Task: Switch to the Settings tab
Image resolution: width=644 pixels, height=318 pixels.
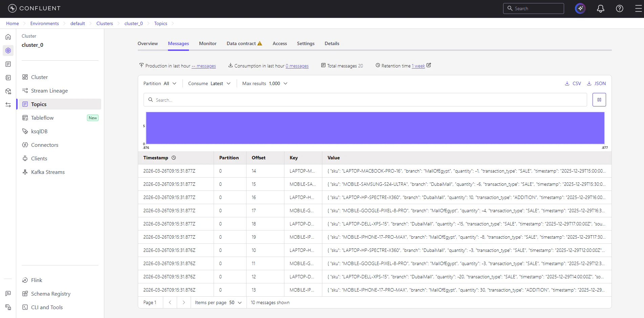Action: [306, 43]
